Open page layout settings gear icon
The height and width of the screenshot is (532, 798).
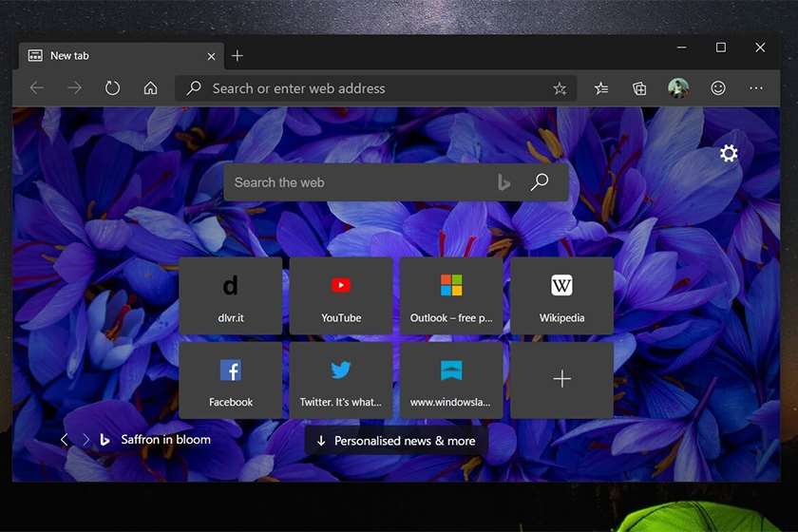(729, 153)
